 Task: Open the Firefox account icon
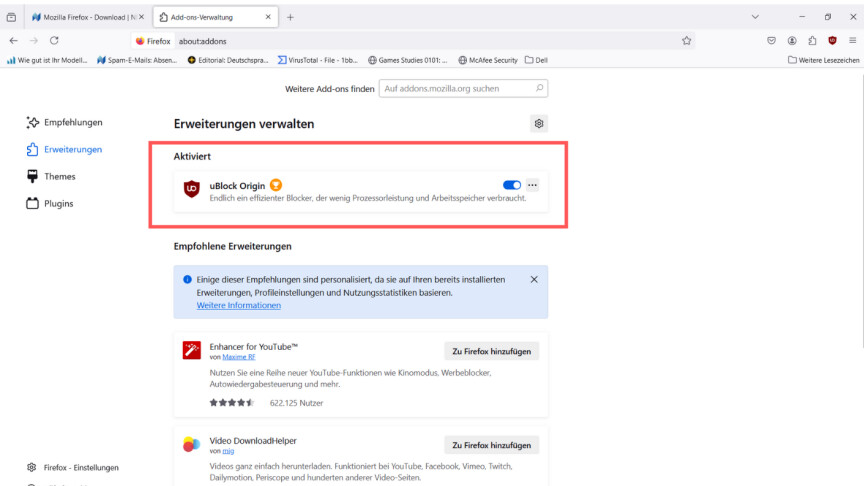[x=792, y=41]
